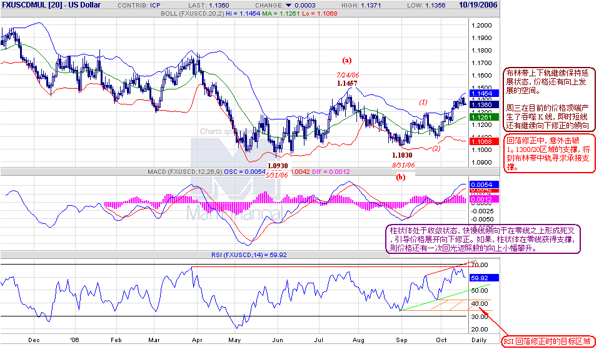Click the blue down arrow beside CHANGE
This screenshot has height=364, width=599.
[288, 6]
